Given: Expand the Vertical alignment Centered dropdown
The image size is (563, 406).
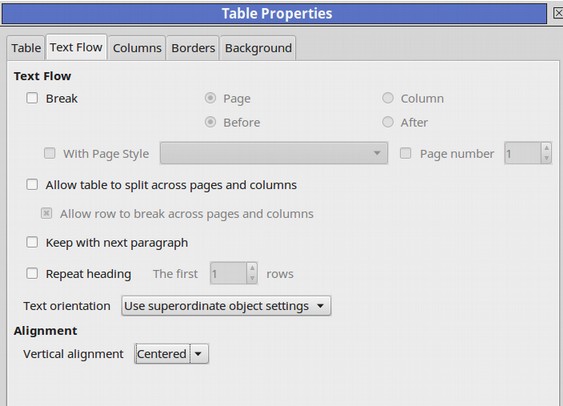Looking at the screenshot, I should [172, 354].
